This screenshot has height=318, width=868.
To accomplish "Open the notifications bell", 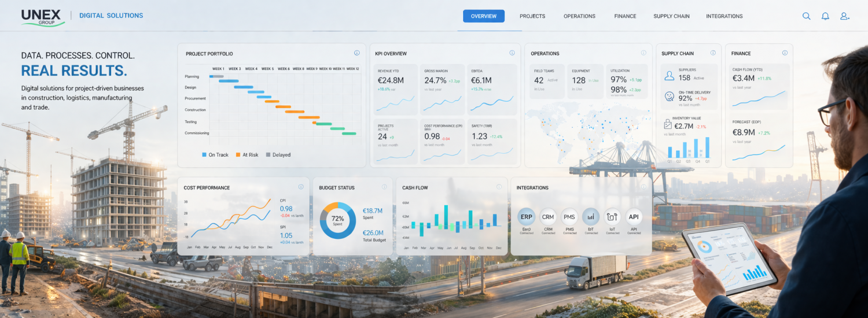I will click(x=825, y=16).
